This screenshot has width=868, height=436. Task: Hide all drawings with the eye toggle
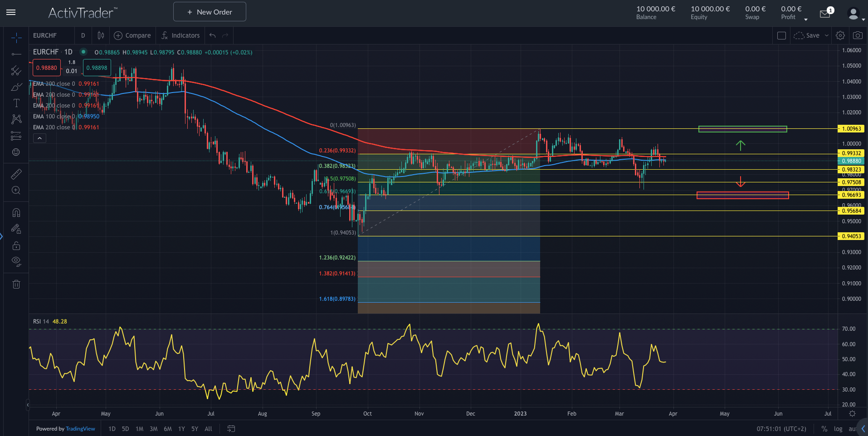tap(16, 261)
